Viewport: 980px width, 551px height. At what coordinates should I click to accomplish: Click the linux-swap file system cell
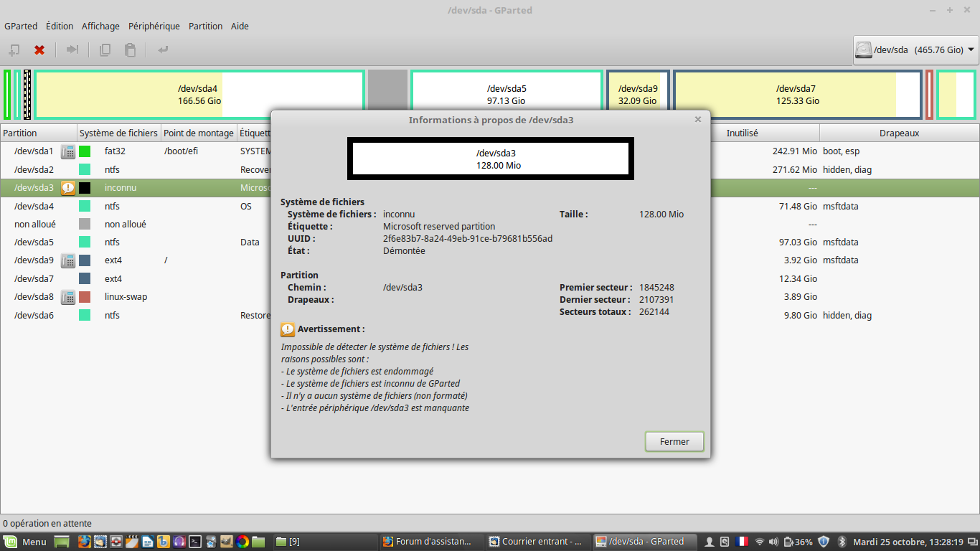(x=126, y=297)
